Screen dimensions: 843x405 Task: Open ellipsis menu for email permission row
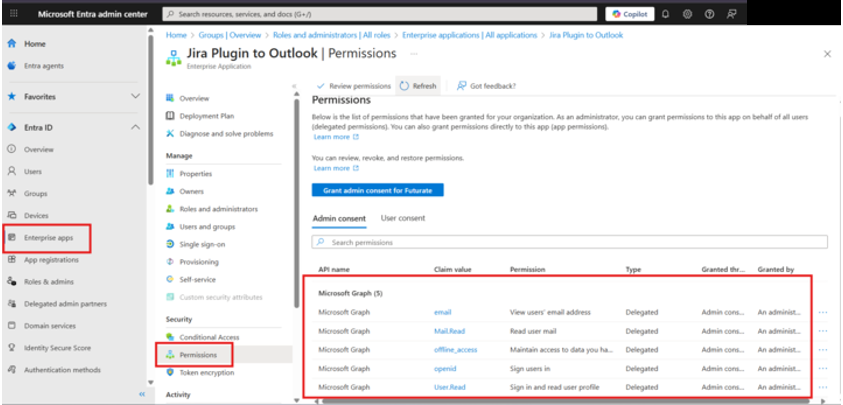coord(822,312)
